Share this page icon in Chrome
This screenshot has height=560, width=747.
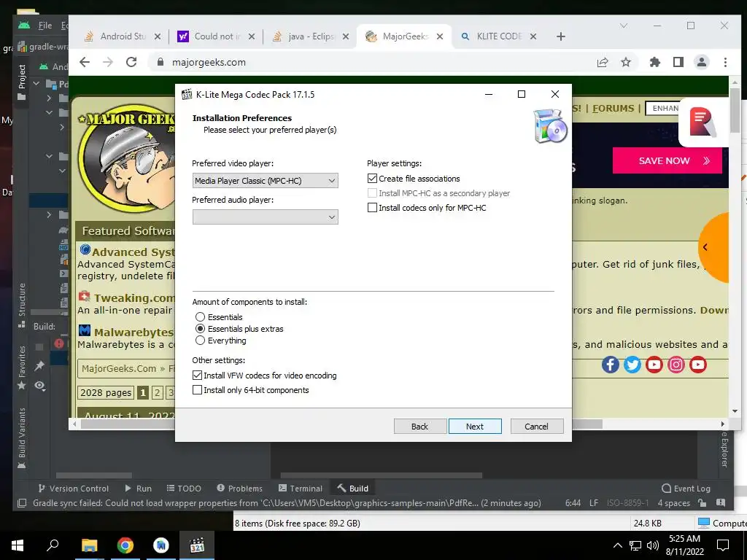click(x=603, y=62)
